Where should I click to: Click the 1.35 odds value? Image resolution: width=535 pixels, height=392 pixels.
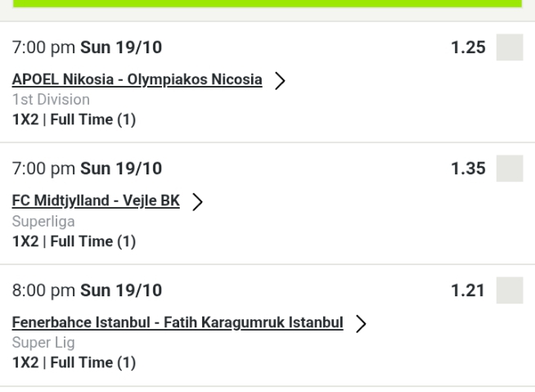468,169
